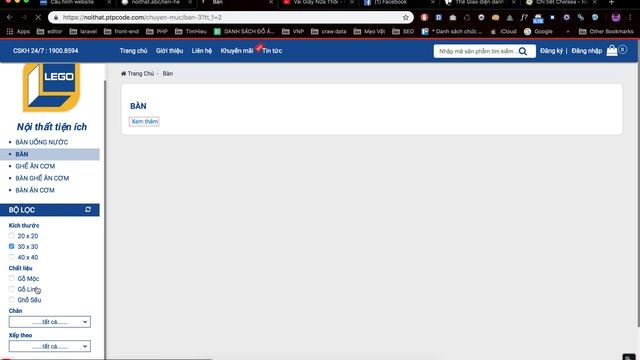Open the TimHieu bookmark folder
Viewport: 640px width, 360px height.
click(x=191, y=31)
